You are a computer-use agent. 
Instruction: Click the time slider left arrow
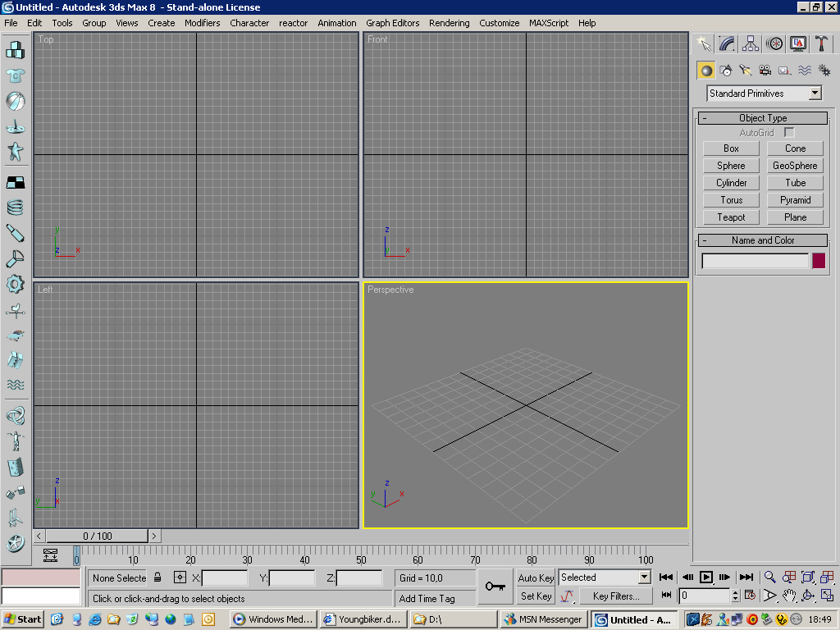(x=39, y=536)
